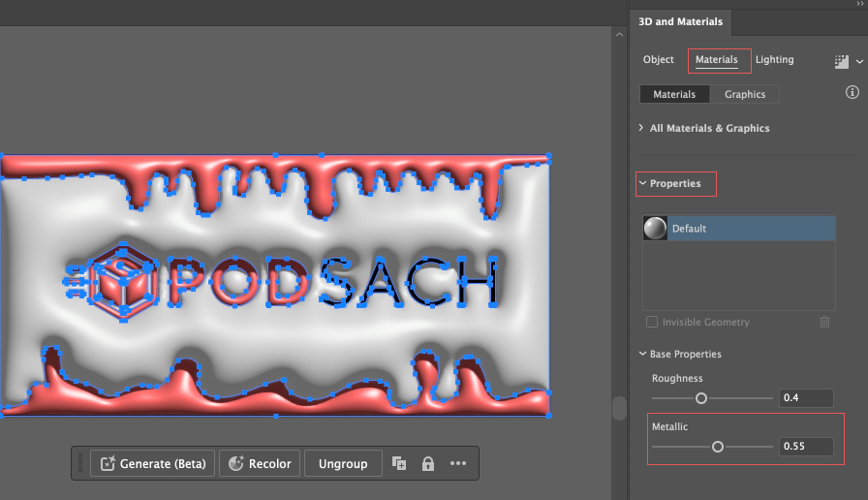
Task: Select the Materials sub-tab button
Action: [x=674, y=94]
